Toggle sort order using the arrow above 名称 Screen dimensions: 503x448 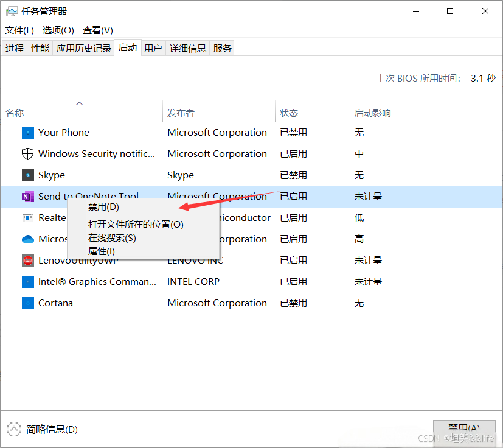pos(79,103)
